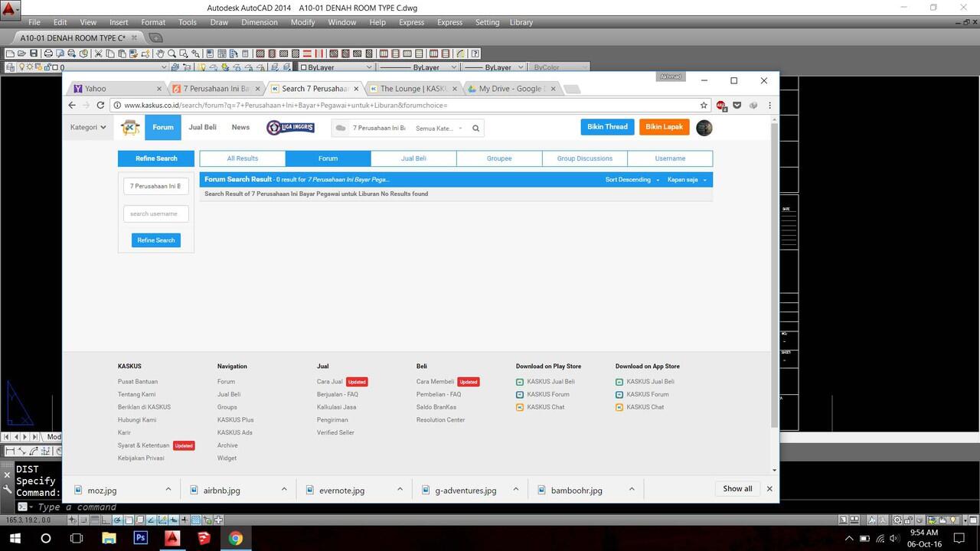Click the bottom Refine Search button
This screenshot has height=551, width=980.
click(156, 240)
